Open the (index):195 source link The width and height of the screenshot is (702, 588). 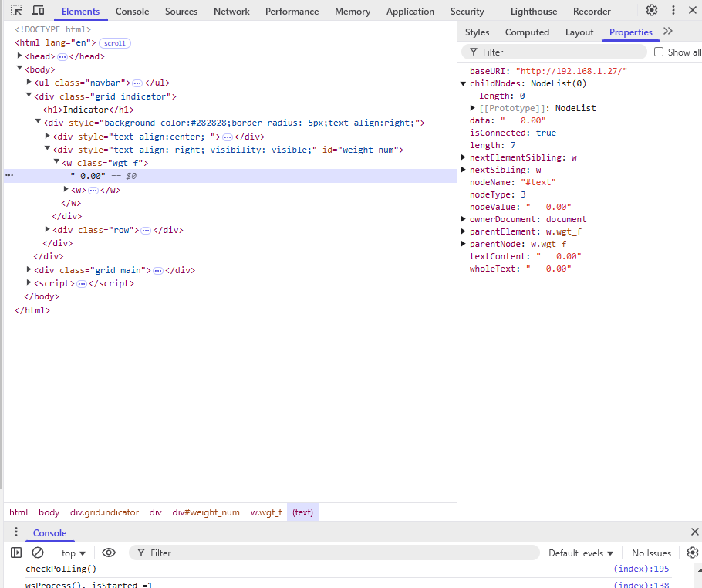(x=641, y=569)
